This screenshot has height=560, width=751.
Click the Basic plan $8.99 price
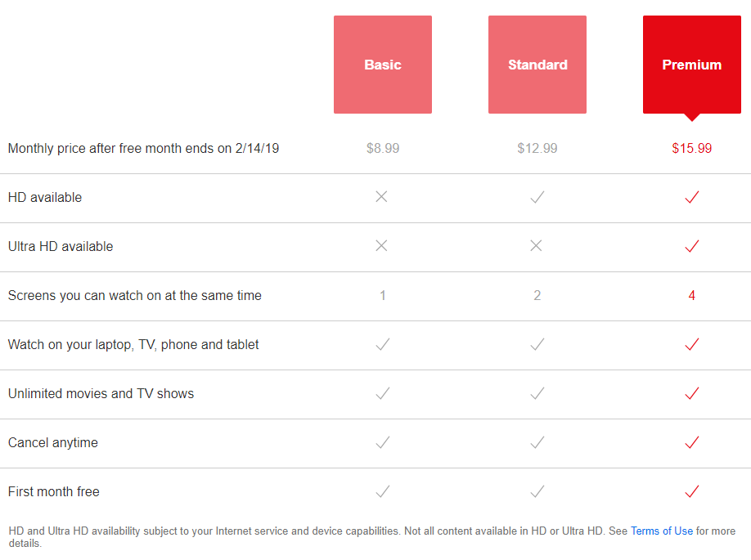(x=383, y=148)
